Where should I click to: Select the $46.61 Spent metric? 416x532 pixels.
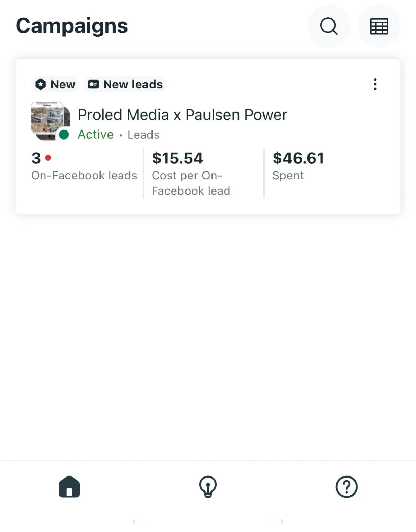298,159
